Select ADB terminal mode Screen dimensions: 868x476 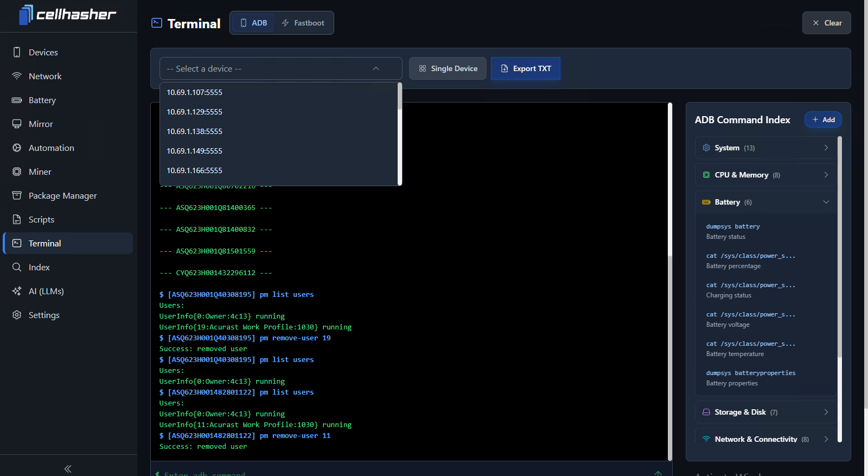coord(253,23)
